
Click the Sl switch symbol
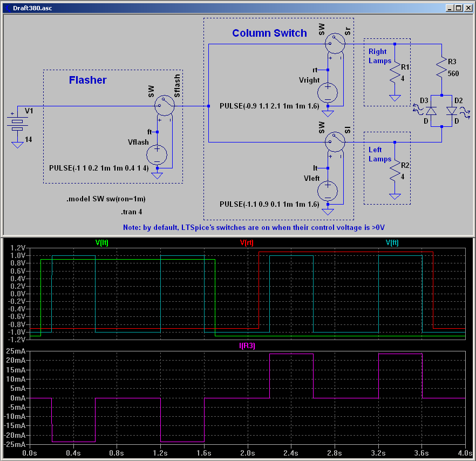pos(335,142)
